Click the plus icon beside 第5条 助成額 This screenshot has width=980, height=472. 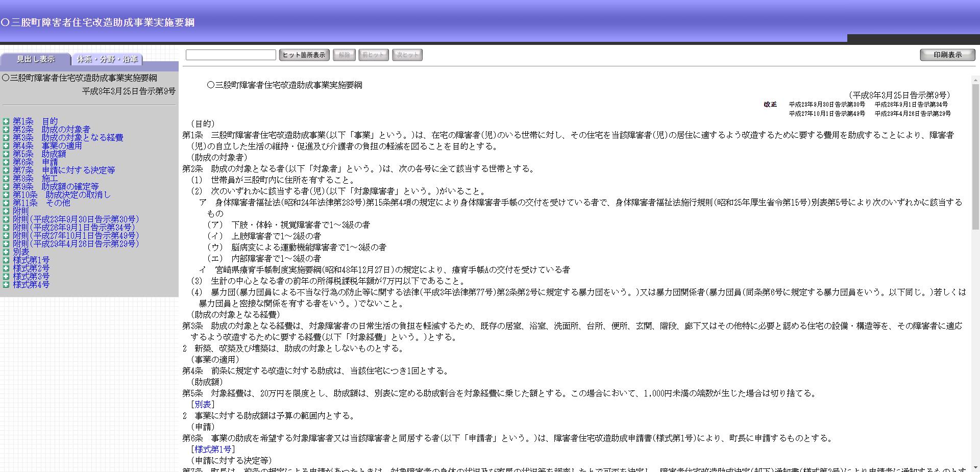click(6, 154)
